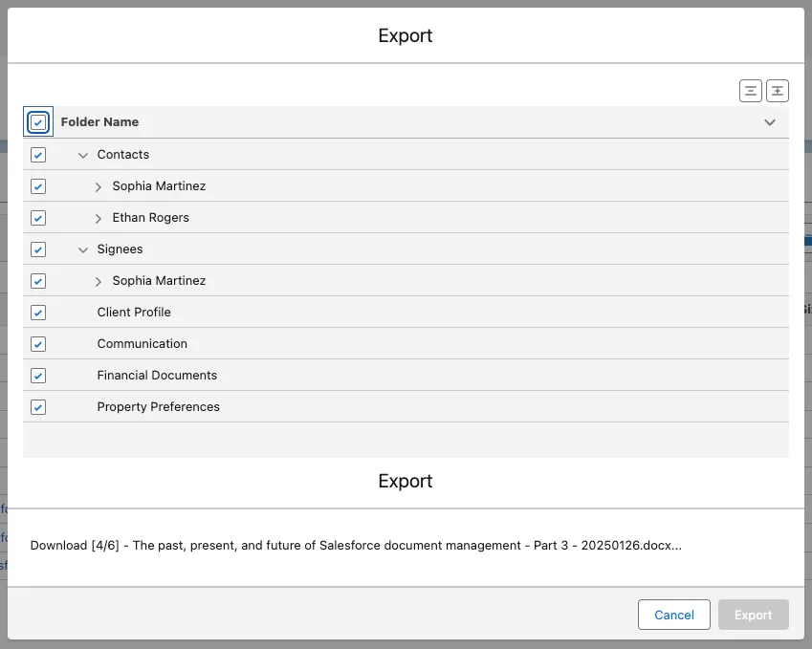Collapse the Contacts folder
The width and height of the screenshot is (812, 649).
(x=83, y=155)
